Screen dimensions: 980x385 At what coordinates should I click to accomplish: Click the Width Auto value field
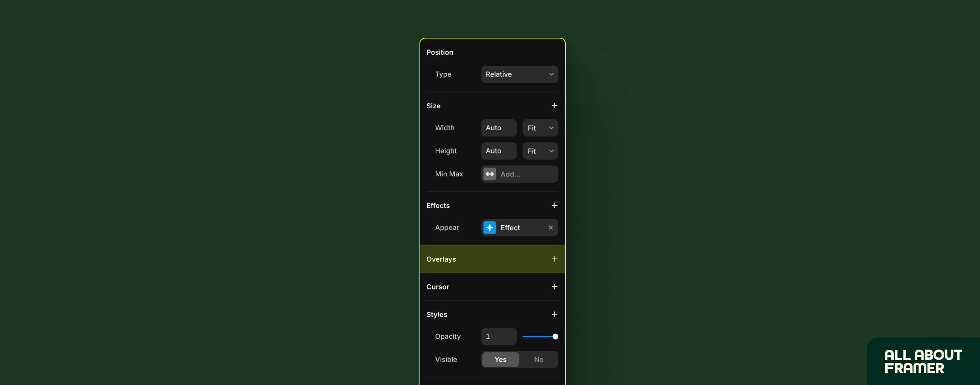coord(499,128)
